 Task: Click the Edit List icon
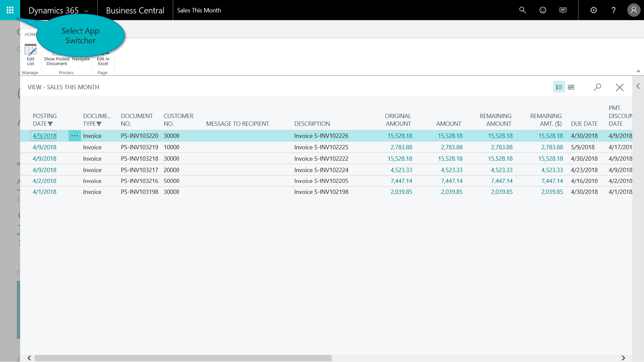(31, 55)
